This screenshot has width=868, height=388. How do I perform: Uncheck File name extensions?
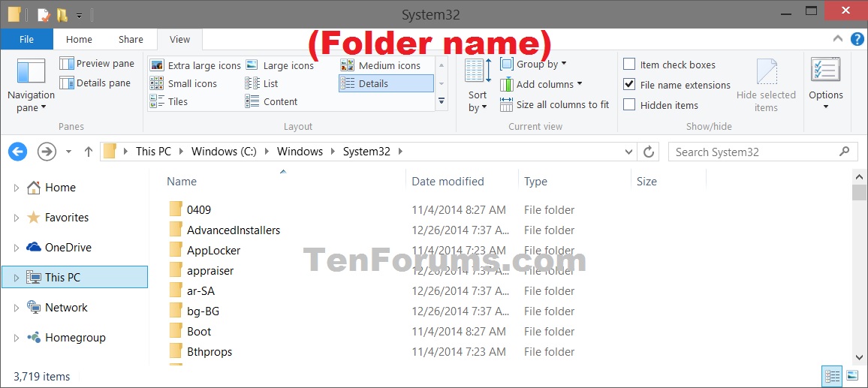(629, 85)
